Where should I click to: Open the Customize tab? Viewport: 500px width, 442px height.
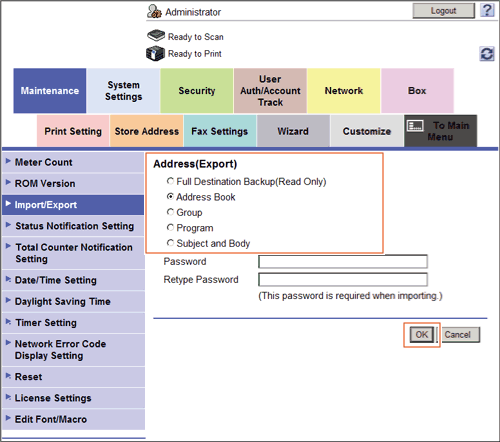[367, 131]
